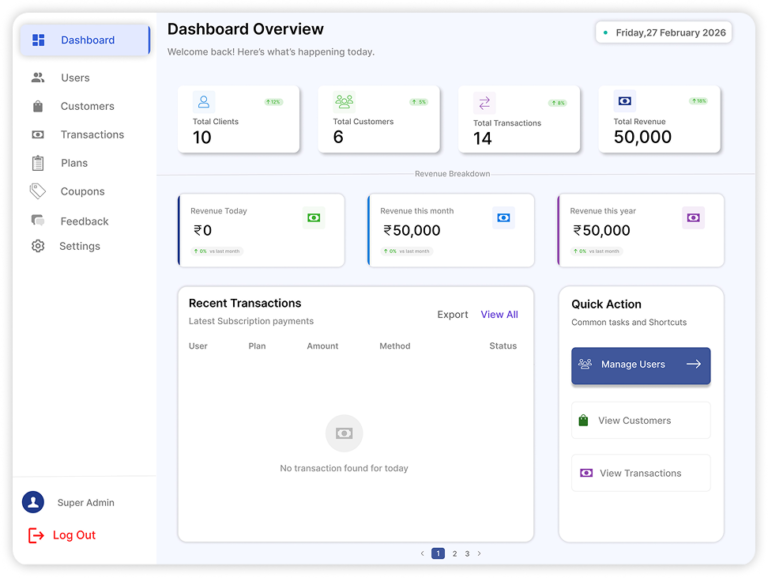This screenshot has height=578, width=768.
Task: Click the Total Transactions arrows icon
Action: [x=484, y=103]
